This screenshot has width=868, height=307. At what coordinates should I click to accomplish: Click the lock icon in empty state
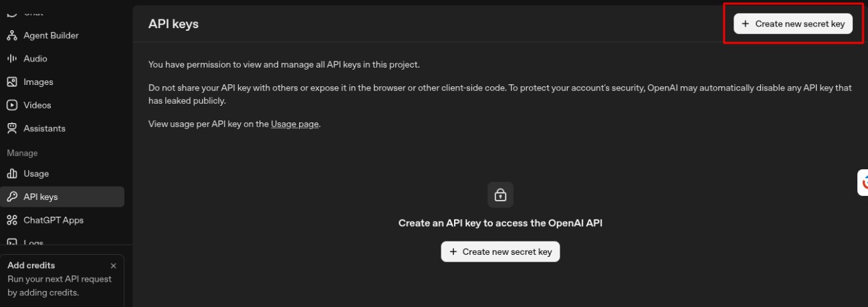500,195
